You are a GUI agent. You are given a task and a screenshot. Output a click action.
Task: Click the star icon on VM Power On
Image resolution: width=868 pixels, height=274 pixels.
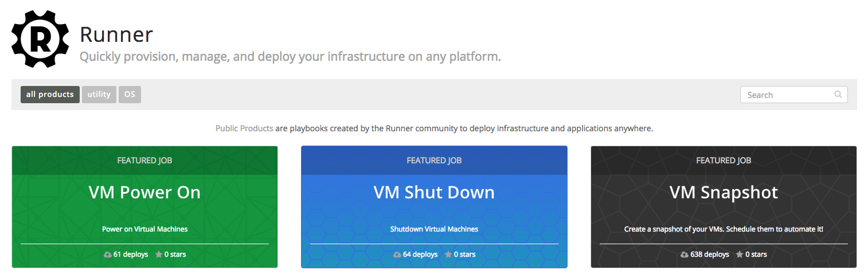point(159,255)
